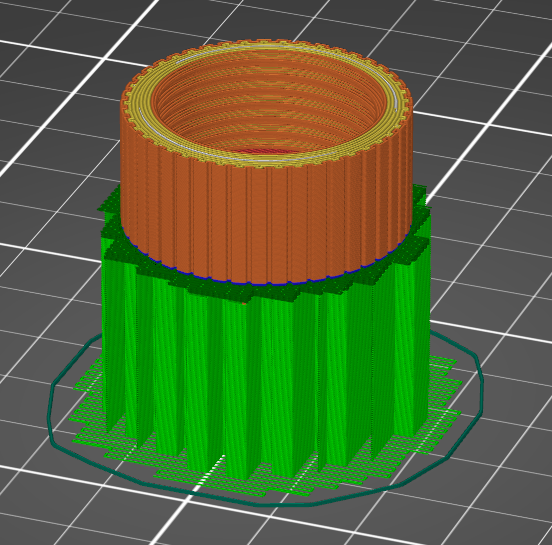
Task: Click the dark green interface corner behind the cap
Action: tap(419, 192)
